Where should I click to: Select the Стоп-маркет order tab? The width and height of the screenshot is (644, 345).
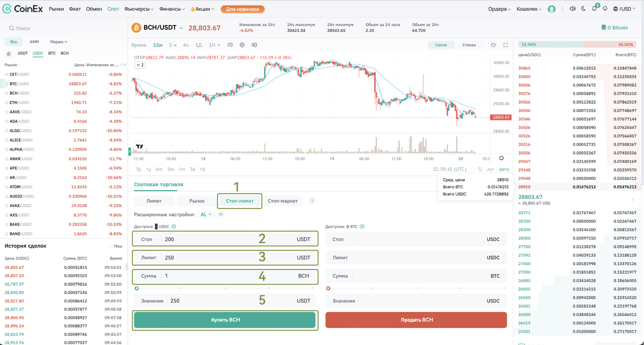283,201
